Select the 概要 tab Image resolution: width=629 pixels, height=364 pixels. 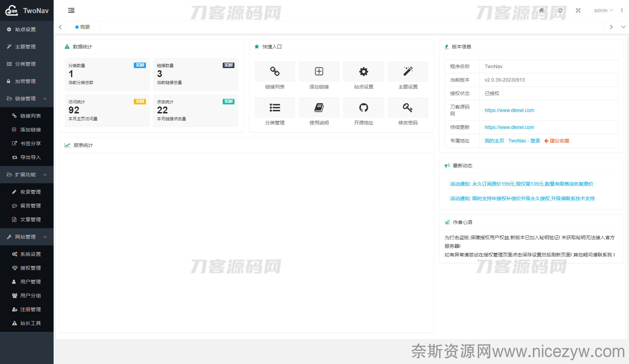click(x=83, y=27)
